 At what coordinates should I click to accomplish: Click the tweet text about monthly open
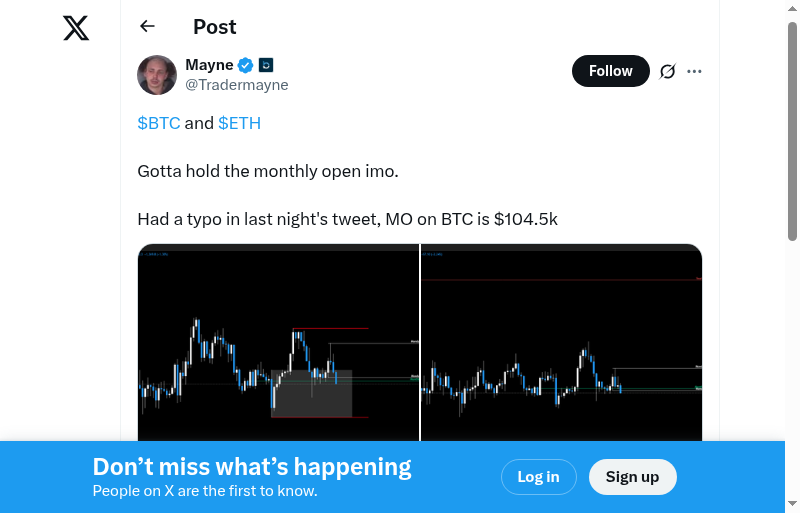[x=268, y=171]
